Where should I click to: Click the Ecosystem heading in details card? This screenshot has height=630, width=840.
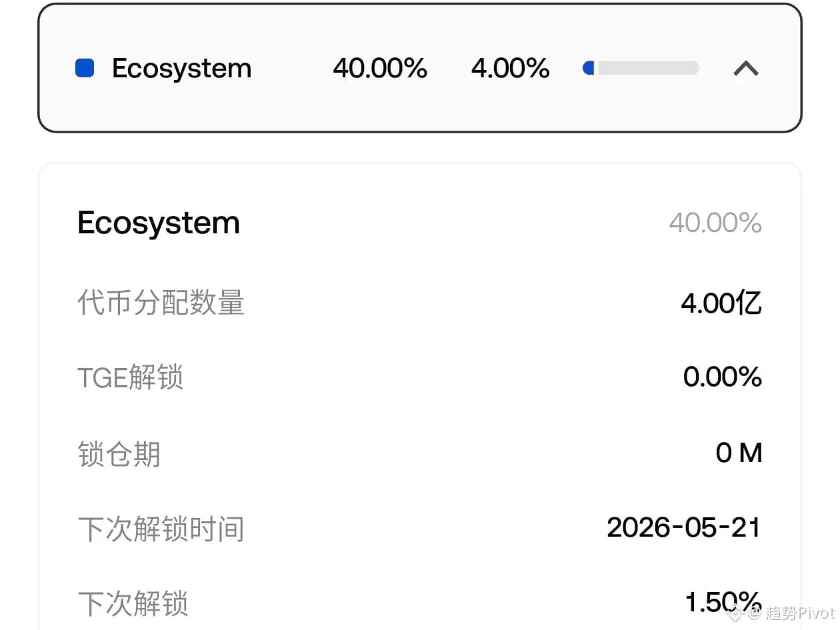(159, 223)
